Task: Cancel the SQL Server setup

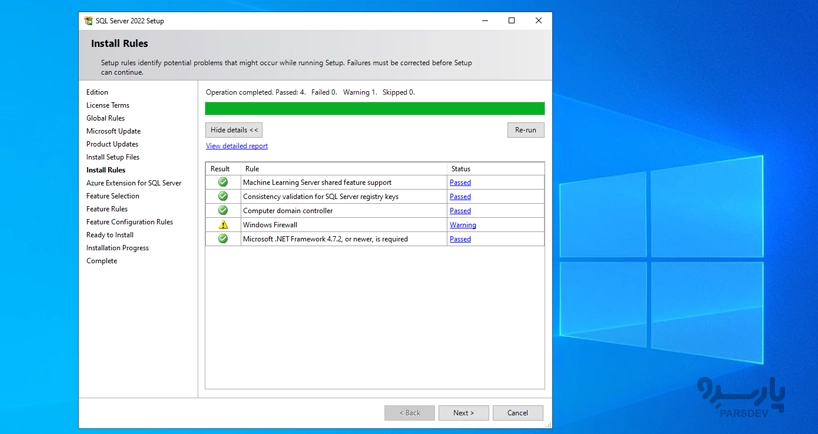Action: [517, 412]
